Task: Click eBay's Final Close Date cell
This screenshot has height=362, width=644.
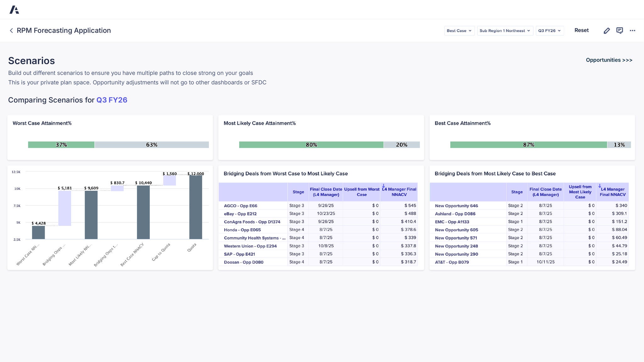Action: click(x=326, y=213)
